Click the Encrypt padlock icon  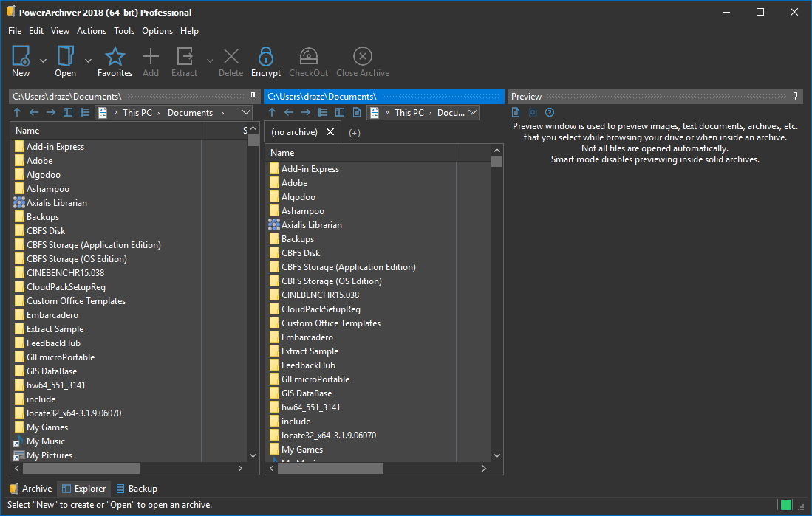pyautogui.click(x=265, y=56)
